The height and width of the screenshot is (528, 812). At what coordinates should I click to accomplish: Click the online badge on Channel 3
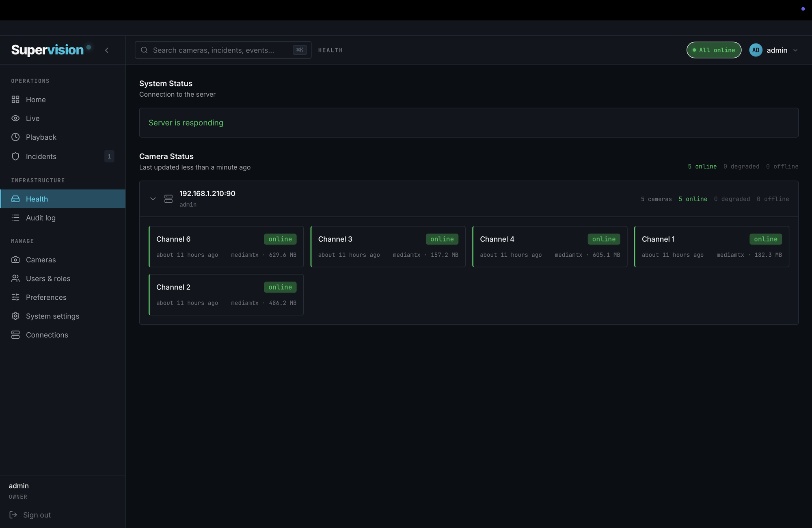coord(442,239)
